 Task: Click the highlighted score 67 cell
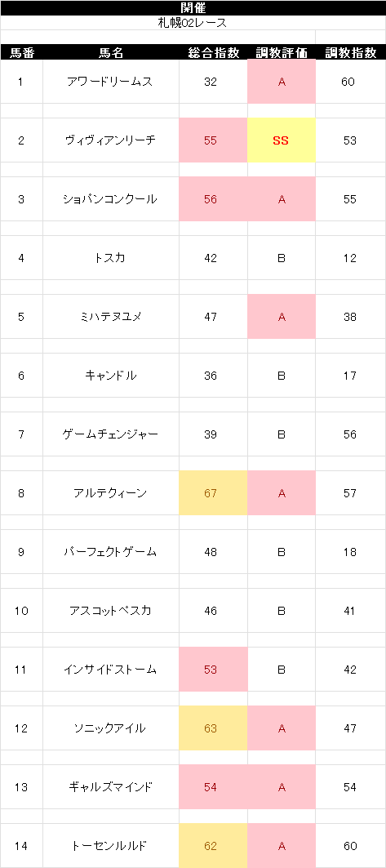(x=213, y=492)
